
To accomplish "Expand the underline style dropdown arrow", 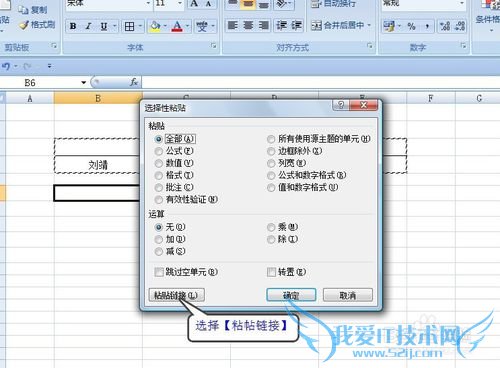I will [x=114, y=26].
